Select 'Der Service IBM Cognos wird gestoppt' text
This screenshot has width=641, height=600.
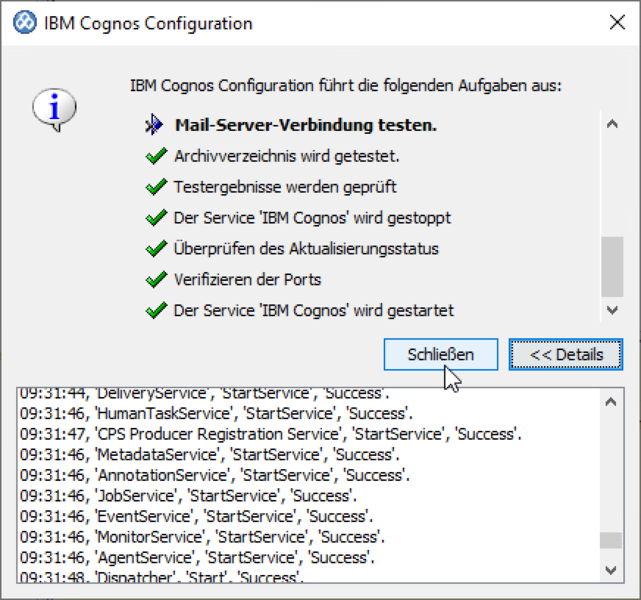[x=312, y=218]
